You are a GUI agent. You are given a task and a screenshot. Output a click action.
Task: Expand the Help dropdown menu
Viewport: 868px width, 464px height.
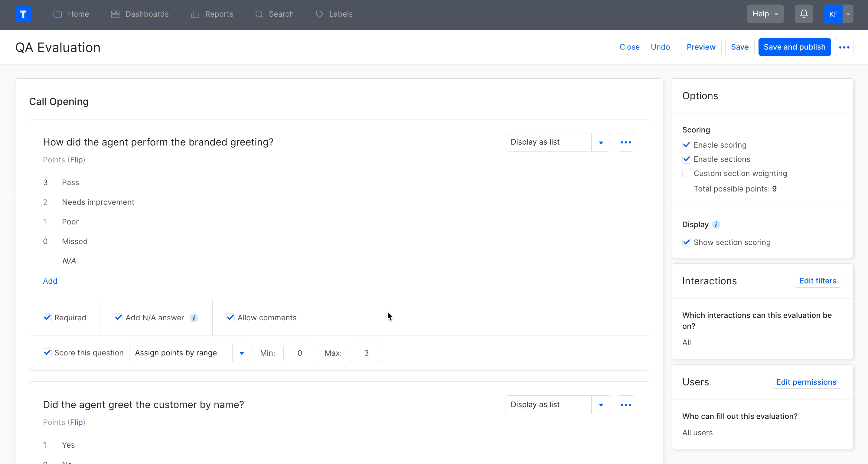tap(765, 14)
